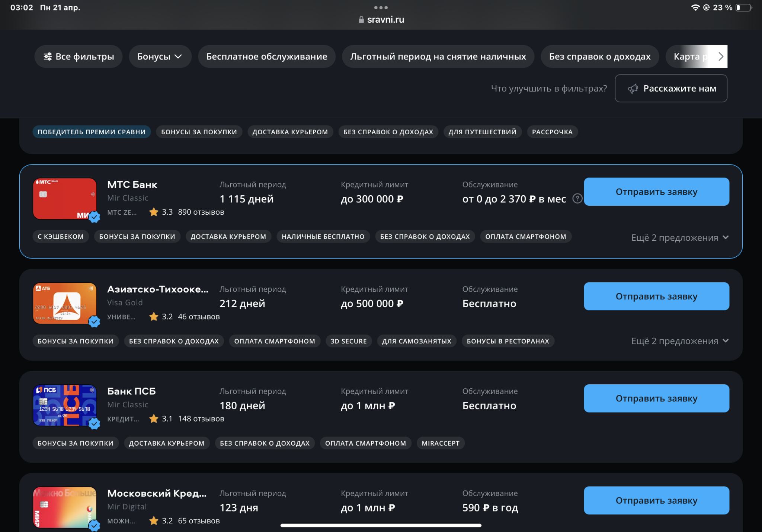
Task: Expand 2 more offers for Asian-Pacific Bank
Action: coord(679,341)
